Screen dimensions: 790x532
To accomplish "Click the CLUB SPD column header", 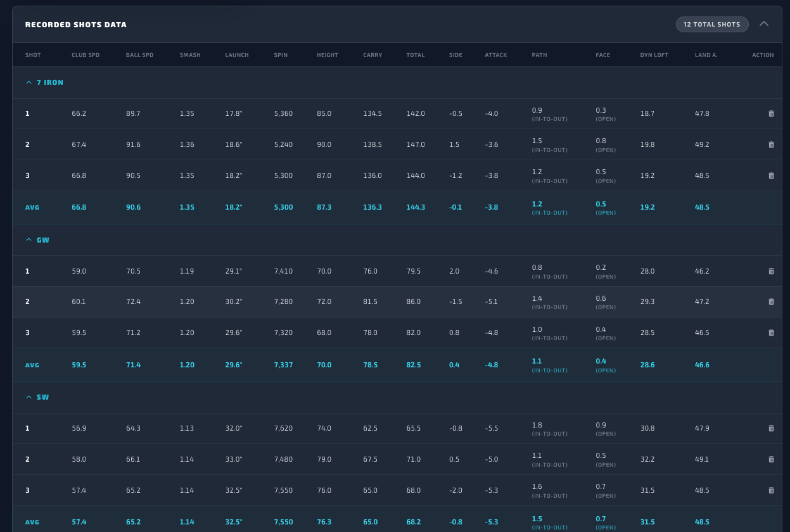I will point(86,55).
